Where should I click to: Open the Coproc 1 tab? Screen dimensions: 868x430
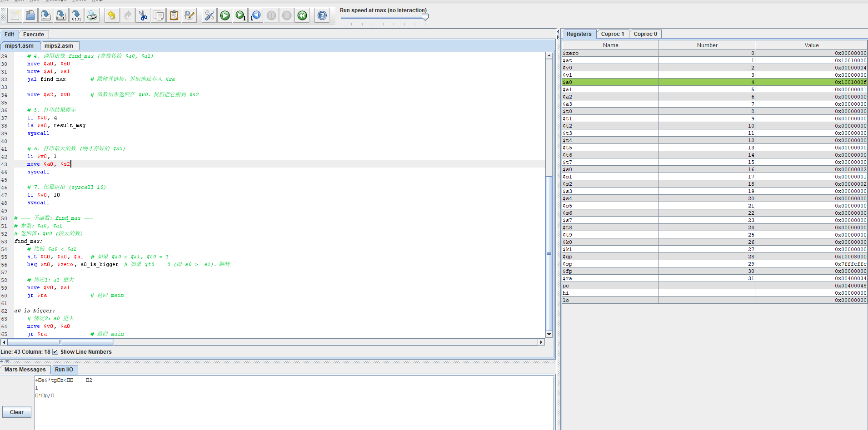[613, 34]
